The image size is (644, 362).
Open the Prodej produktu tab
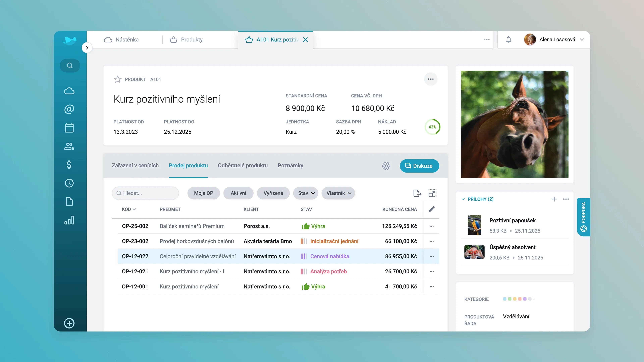(x=188, y=165)
